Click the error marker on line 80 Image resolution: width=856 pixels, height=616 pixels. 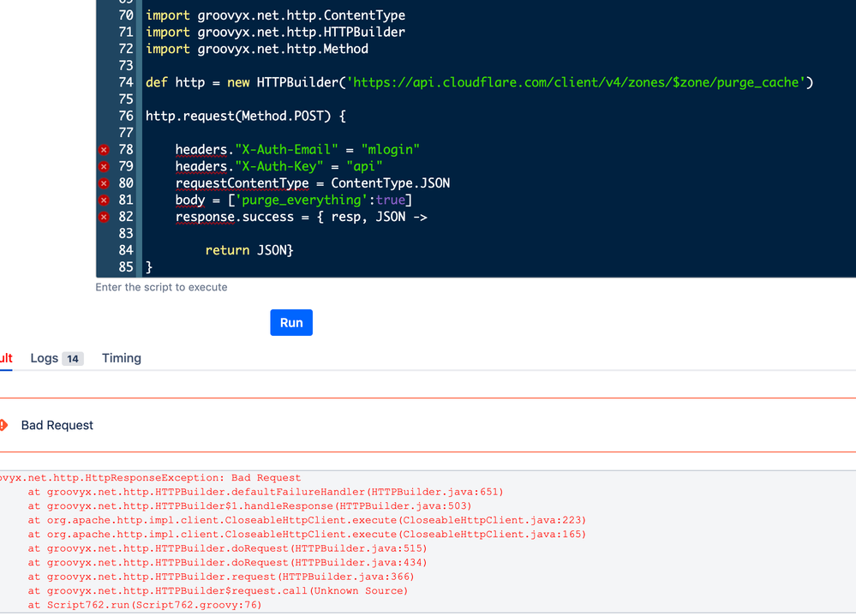(104, 183)
